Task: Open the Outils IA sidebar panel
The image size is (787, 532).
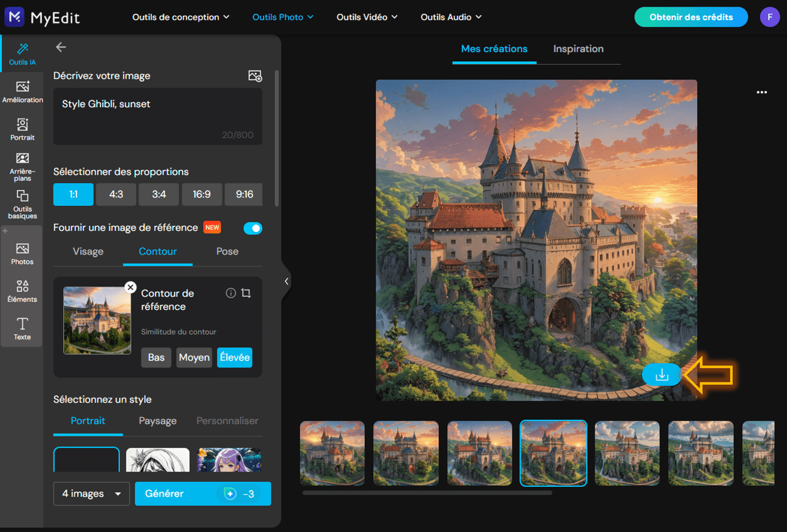Action: 22,54
